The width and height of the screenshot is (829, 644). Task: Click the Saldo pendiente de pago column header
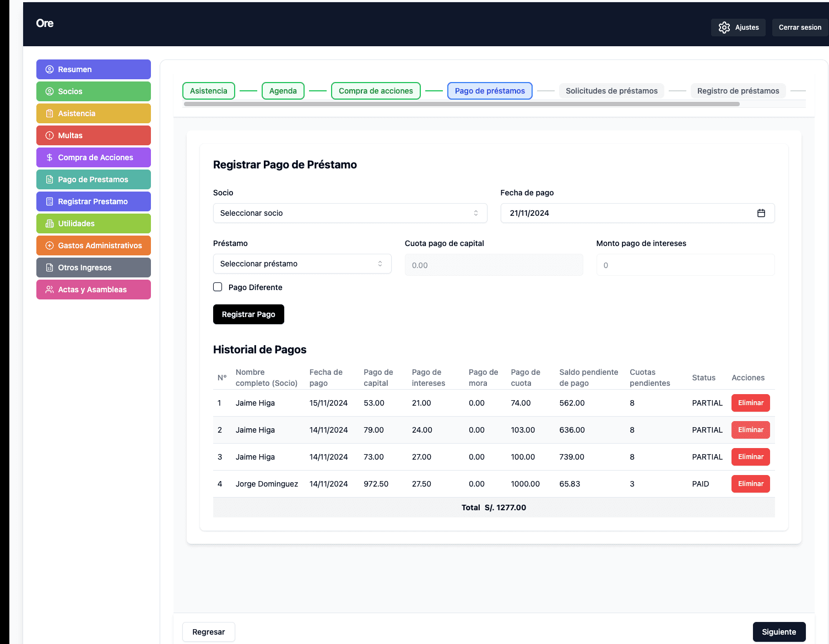588,378
